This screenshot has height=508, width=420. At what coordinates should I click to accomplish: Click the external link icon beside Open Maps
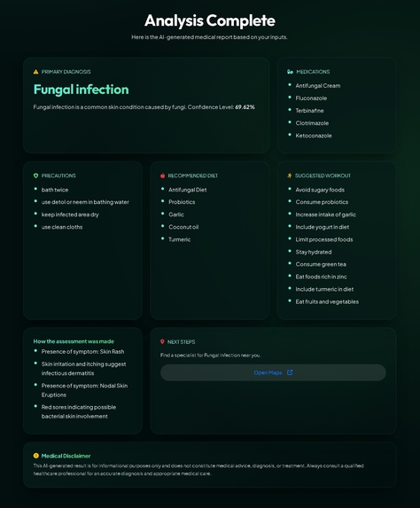[290, 372]
